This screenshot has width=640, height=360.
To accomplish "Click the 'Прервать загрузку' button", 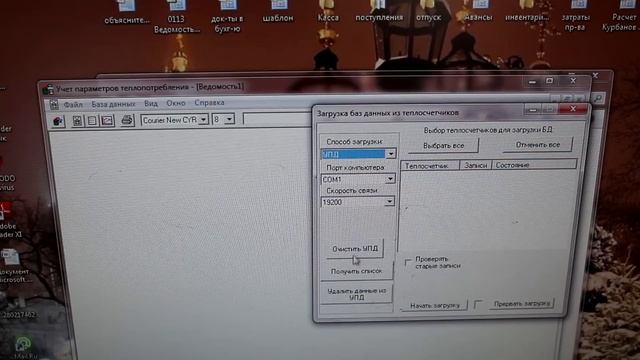I will point(522,304).
